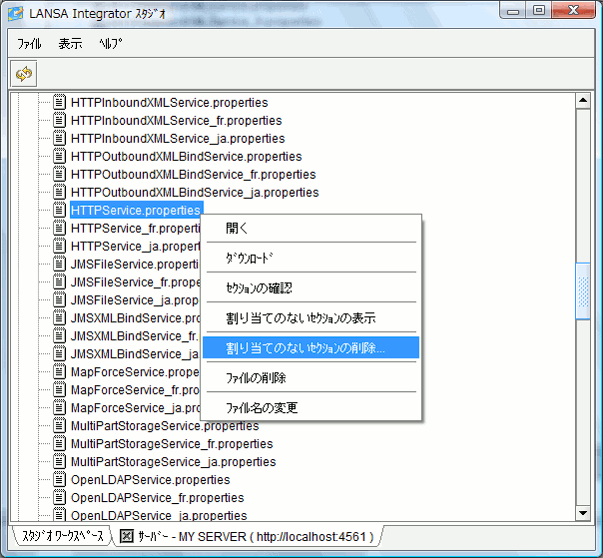Click file icon beside OpenLDAPService_fr.properties
603x558 pixels.
pos(59,497)
